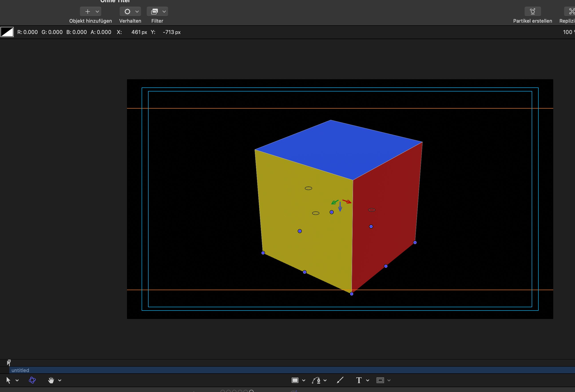
Task: Click control point just below the green axis arrow
Action: [x=331, y=212]
